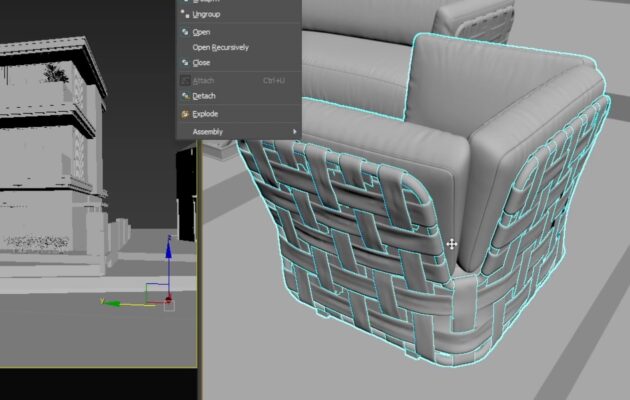Select the building in the left viewport
This screenshot has height=400, width=630.
(x=60, y=150)
